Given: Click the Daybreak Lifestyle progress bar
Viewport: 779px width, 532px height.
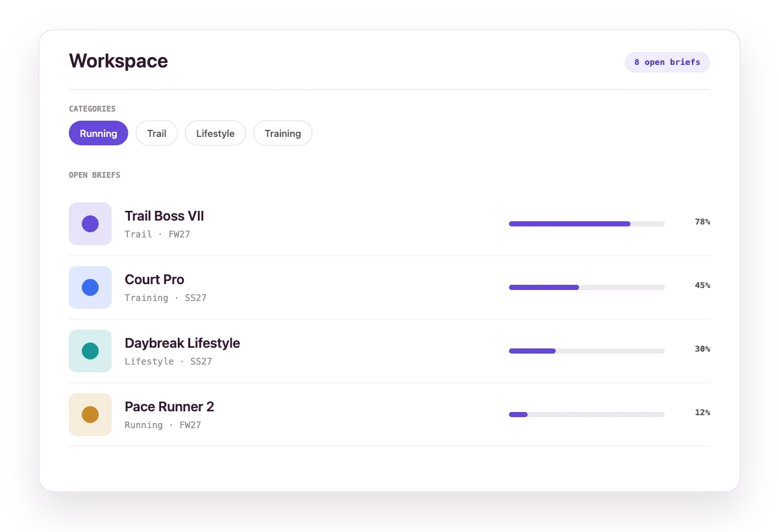Looking at the screenshot, I should pos(587,351).
